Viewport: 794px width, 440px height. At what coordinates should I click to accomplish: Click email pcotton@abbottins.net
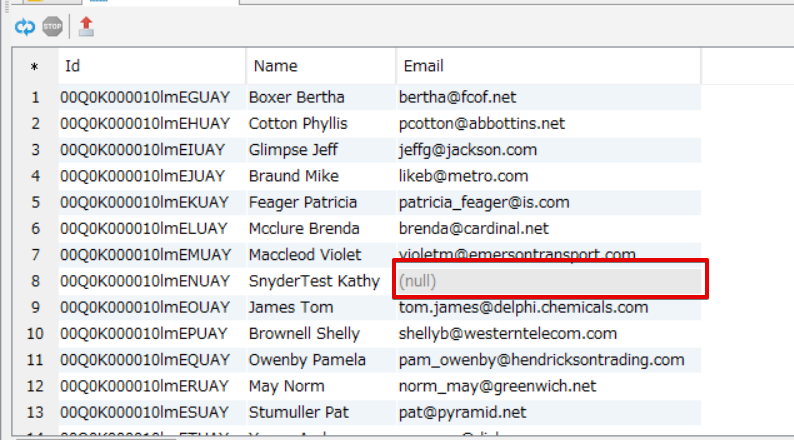point(482,124)
